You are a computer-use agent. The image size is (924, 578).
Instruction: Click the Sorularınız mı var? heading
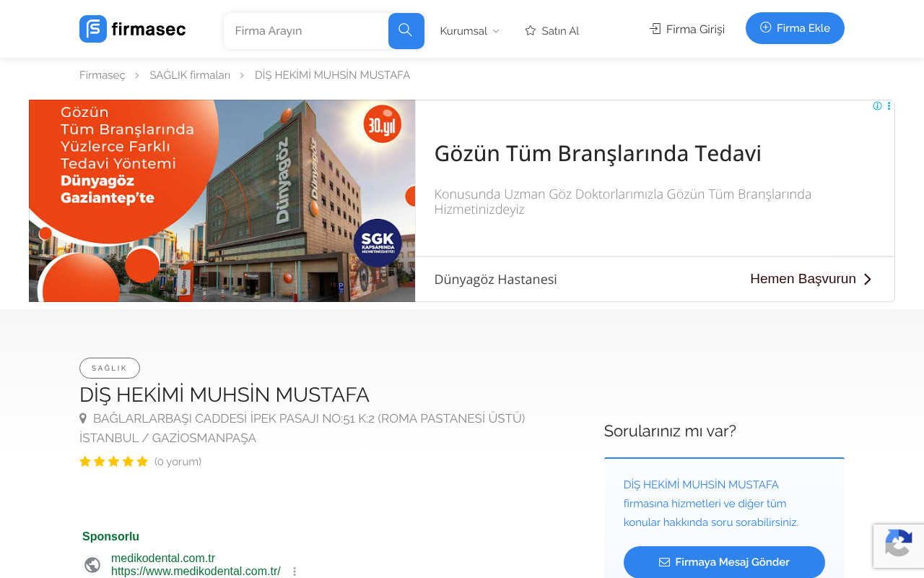tap(670, 431)
